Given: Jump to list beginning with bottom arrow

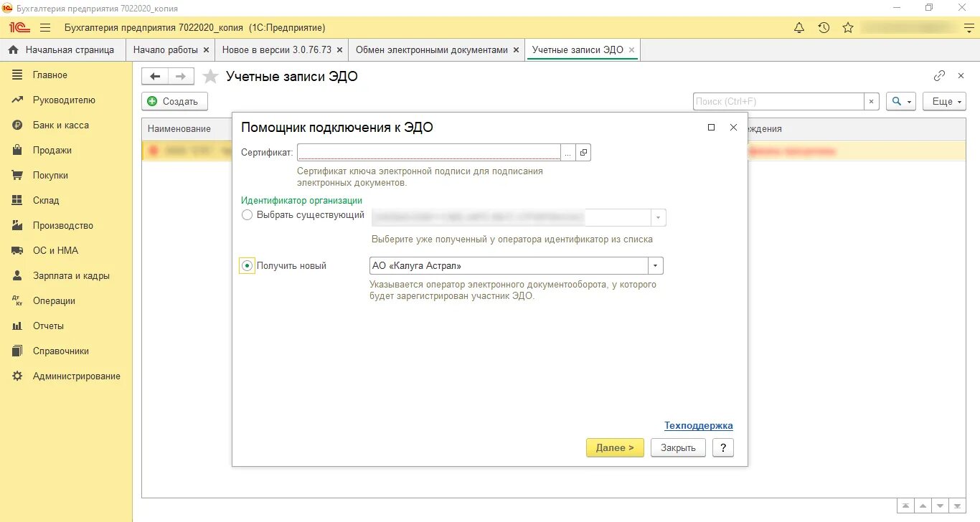Looking at the screenshot, I should pos(906,506).
